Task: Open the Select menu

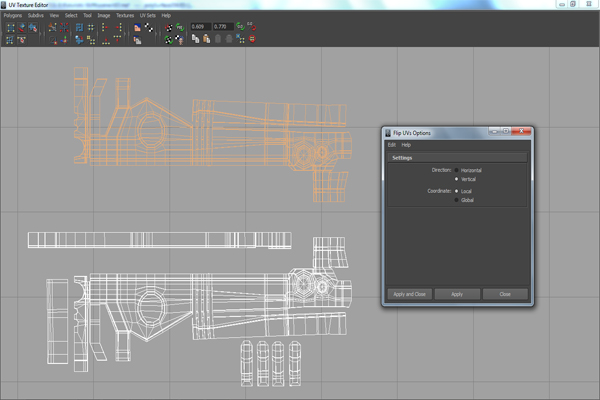Action: 71,16
